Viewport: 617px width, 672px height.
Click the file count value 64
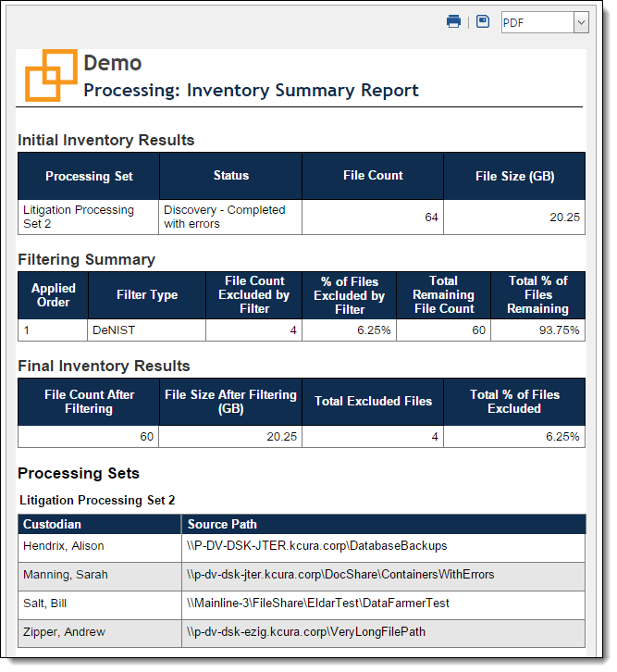tap(431, 218)
